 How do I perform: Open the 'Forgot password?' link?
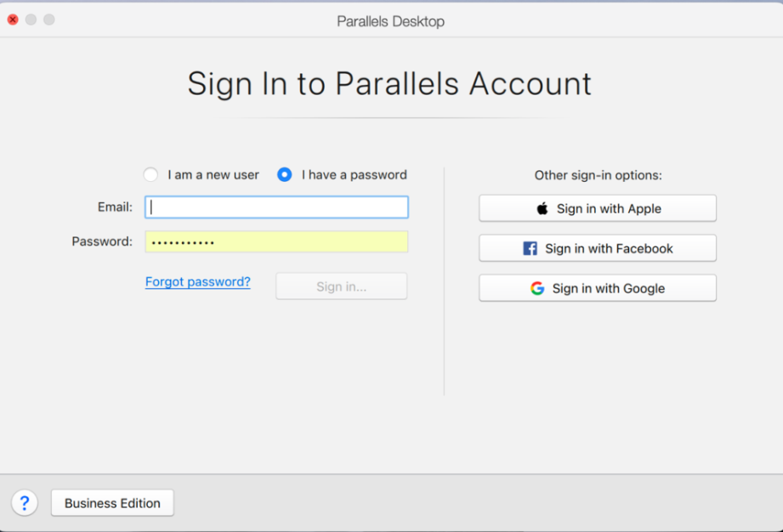198,281
